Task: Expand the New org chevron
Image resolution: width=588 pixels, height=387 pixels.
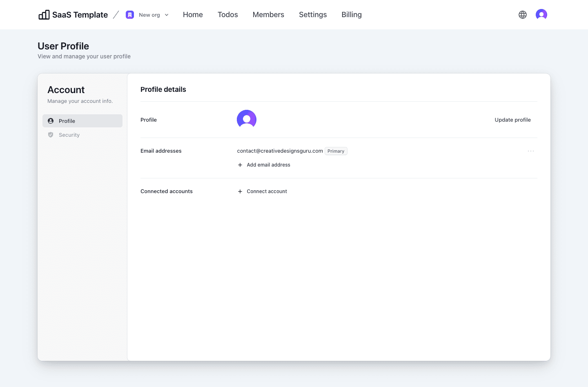Action: coord(167,15)
